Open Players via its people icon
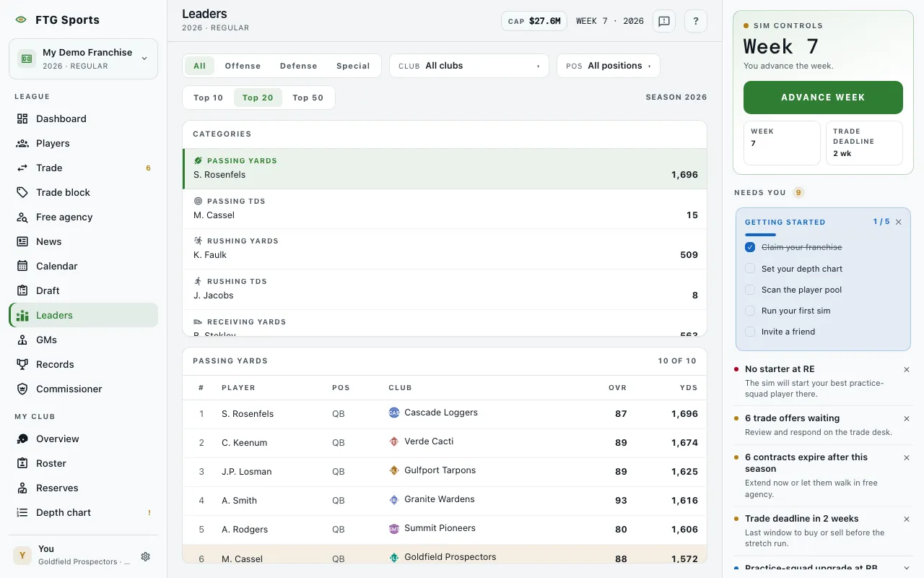This screenshot has height=578, width=924. pyautogui.click(x=22, y=143)
